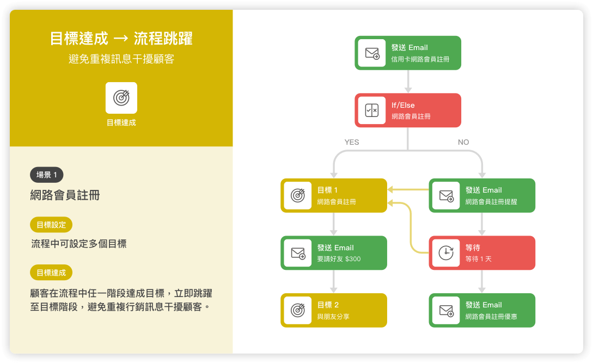This screenshot has height=364, width=593.
Task: Select the 目標 2 與朋友分享 node
Action: click(x=334, y=311)
